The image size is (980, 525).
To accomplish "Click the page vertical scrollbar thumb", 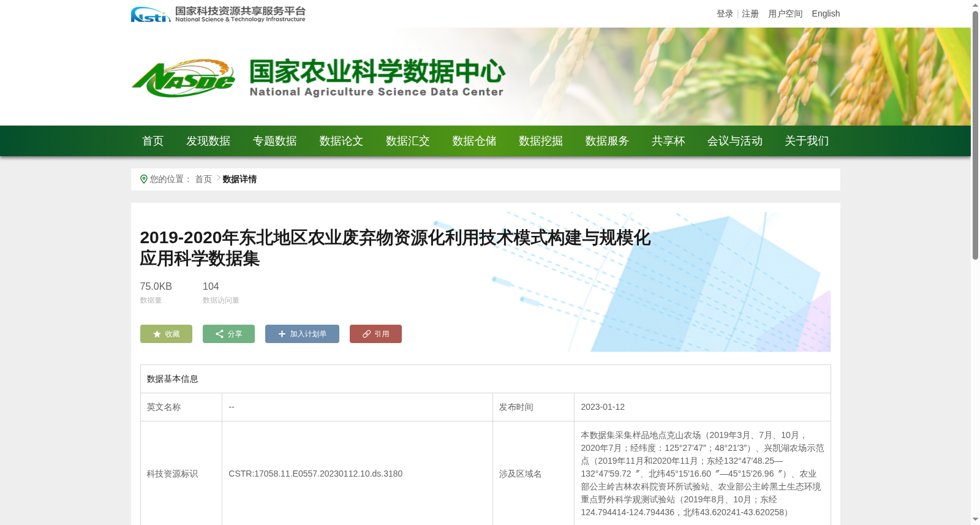I will 975,135.
